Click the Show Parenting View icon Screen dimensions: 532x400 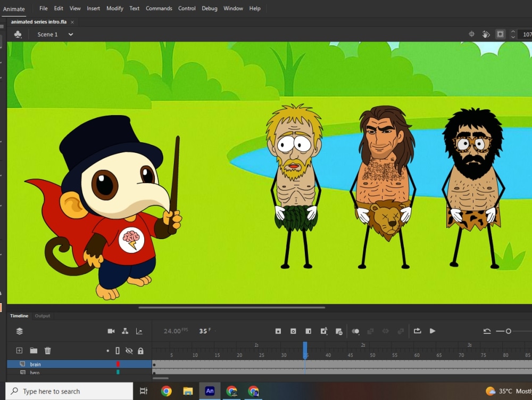125,331
